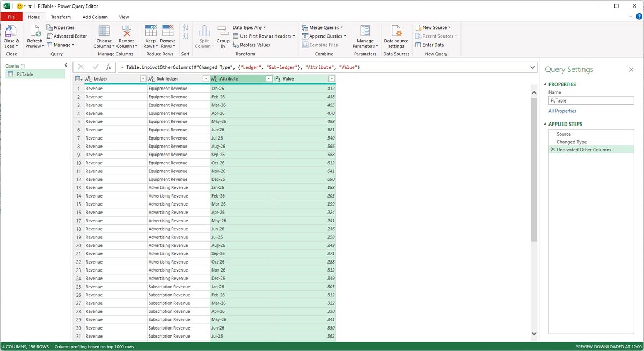The height and width of the screenshot is (351, 644).
Task: Open the Merge Queries dropdown
Action: tap(322, 27)
